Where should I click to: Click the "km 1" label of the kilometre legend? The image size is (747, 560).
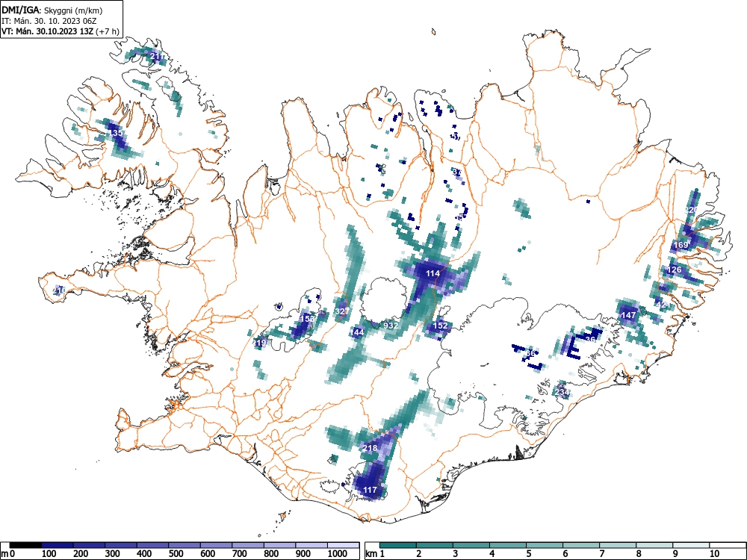[375, 554]
